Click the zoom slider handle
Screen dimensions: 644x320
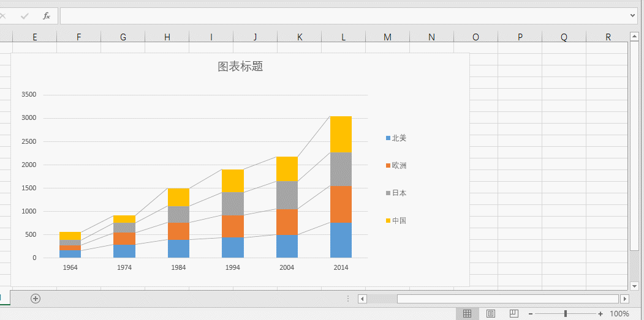pyautogui.click(x=565, y=314)
